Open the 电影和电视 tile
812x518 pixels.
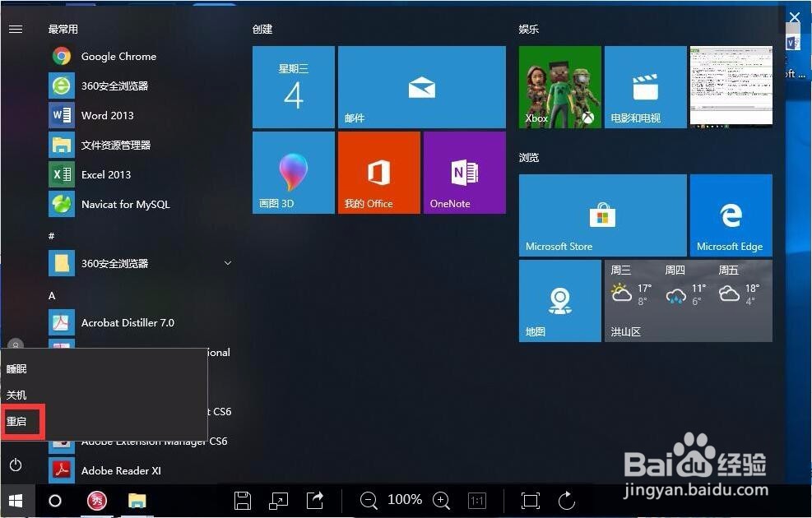[645, 86]
